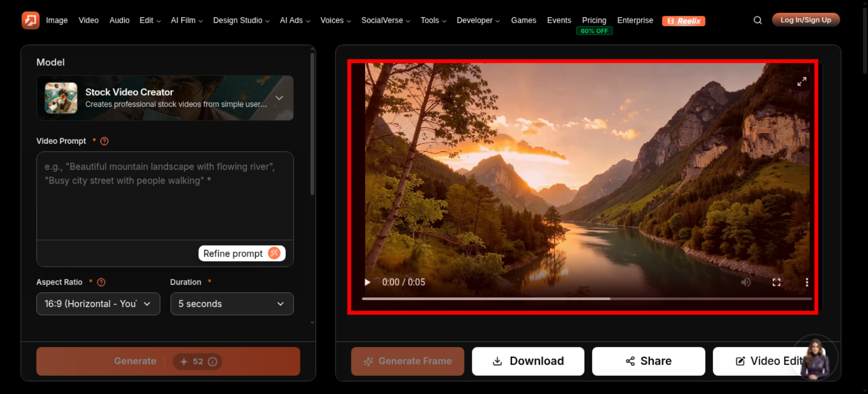868x394 pixels.
Task: Click the Stock Video Creator model thumbnail
Action: pyautogui.click(x=61, y=98)
